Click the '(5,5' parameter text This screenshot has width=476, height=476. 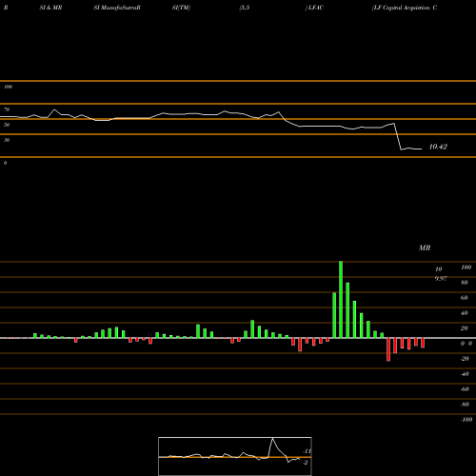245,8
